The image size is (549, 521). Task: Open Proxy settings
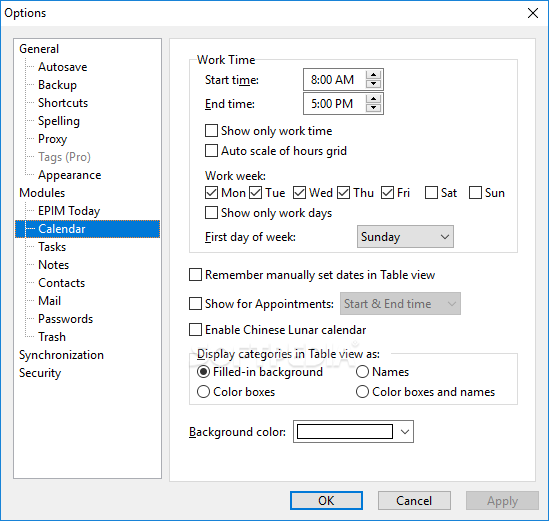pos(53,139)
